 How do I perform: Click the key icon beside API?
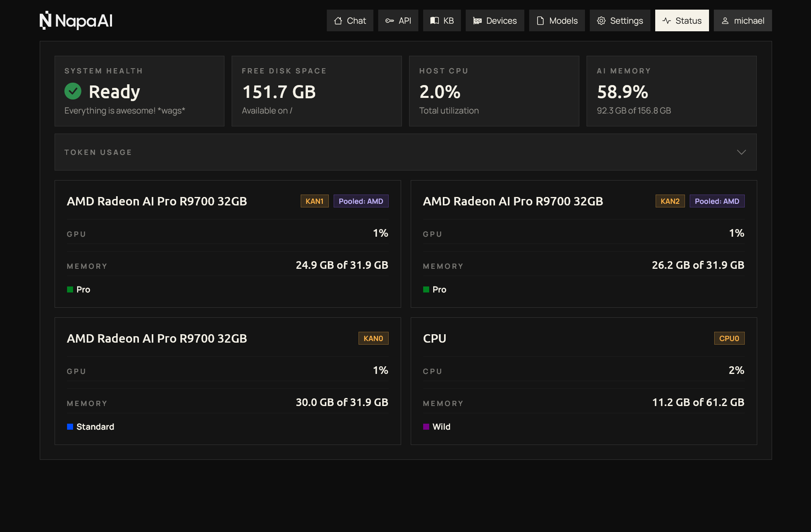(x=389, y=20)
